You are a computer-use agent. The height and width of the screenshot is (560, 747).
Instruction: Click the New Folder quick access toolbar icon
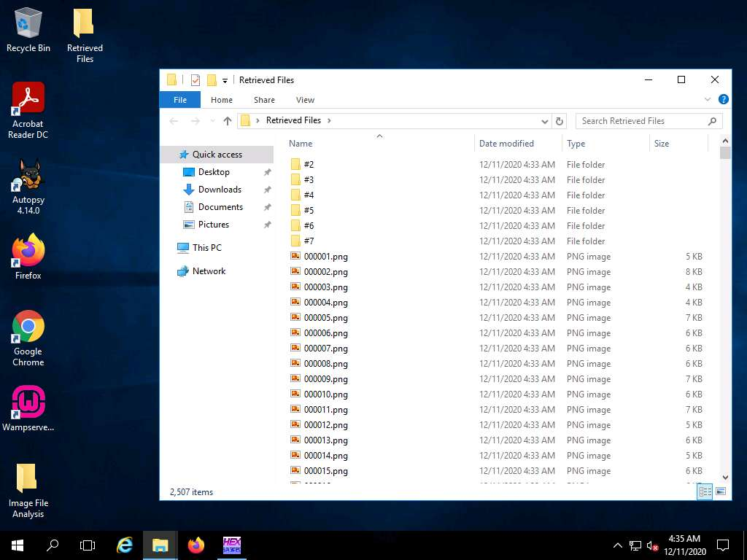coord(212,80)
